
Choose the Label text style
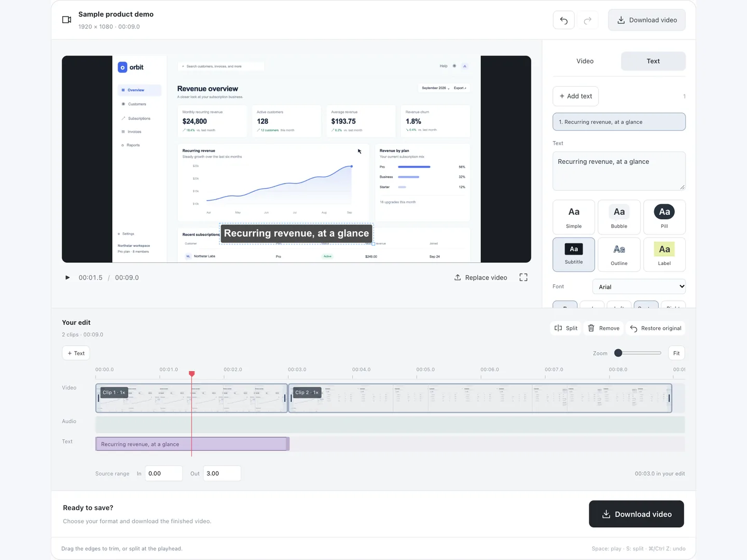(665, 255)
